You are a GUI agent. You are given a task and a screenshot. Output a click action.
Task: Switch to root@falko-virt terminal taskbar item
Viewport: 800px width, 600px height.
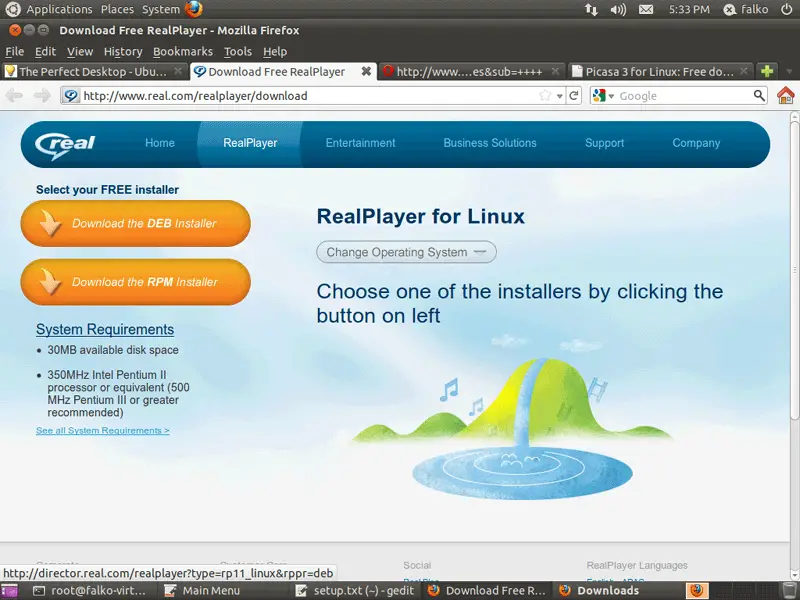pyautogui.click(x=90, y=591)
